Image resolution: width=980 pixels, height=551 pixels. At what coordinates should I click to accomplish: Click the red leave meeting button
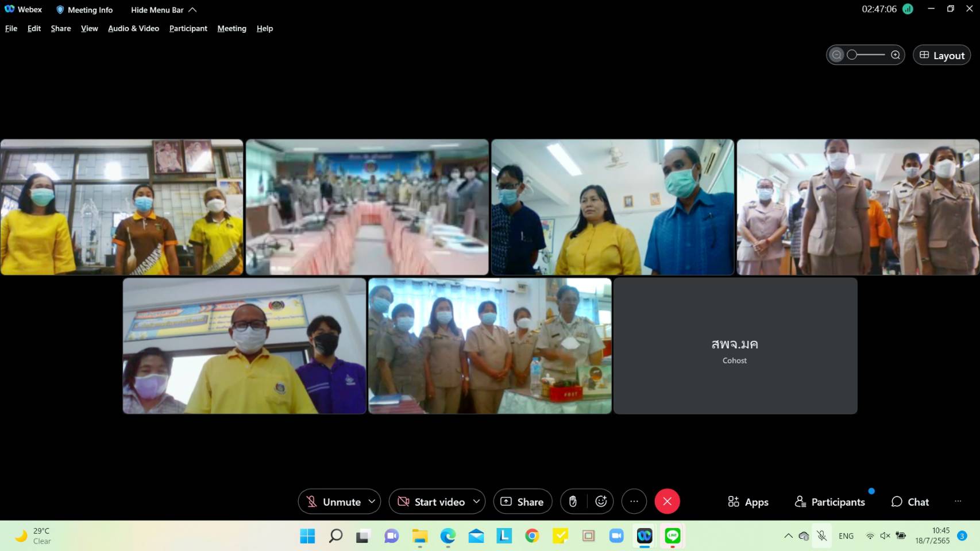tap(667, 502)
